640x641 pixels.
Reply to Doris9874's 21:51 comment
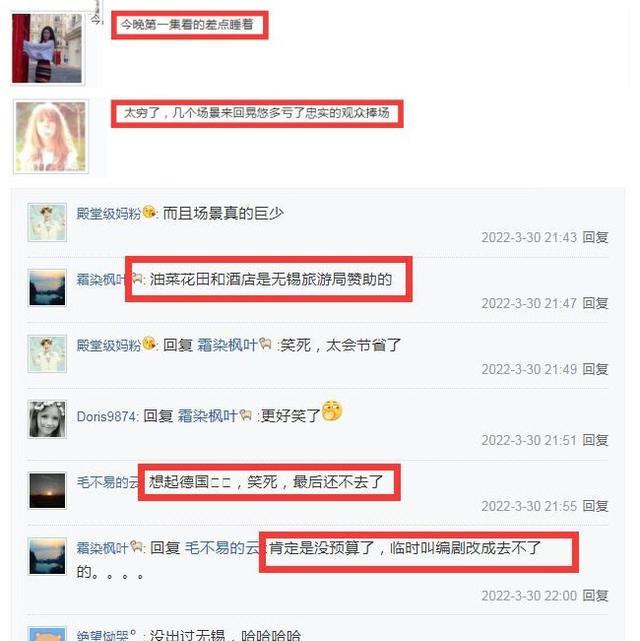coord(595,440)
